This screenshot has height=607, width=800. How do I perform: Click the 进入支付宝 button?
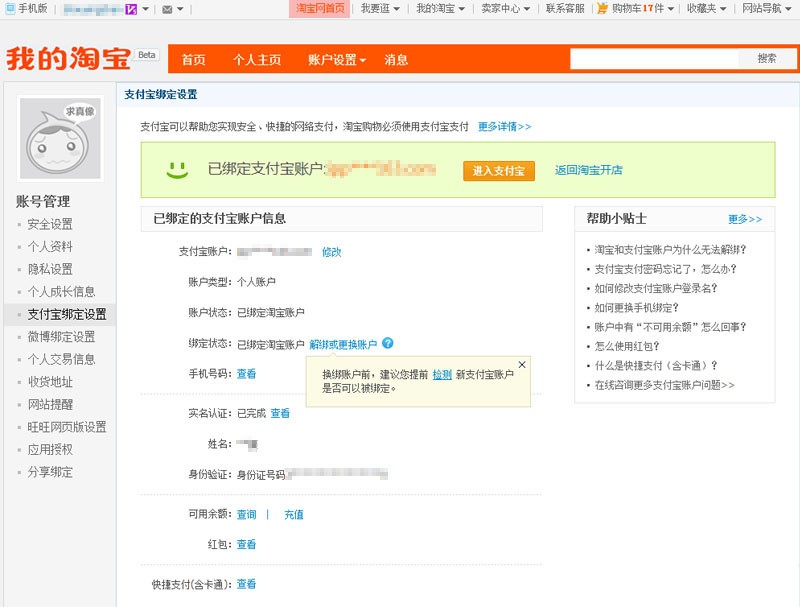pyautogui.click(x=498, y=171)
